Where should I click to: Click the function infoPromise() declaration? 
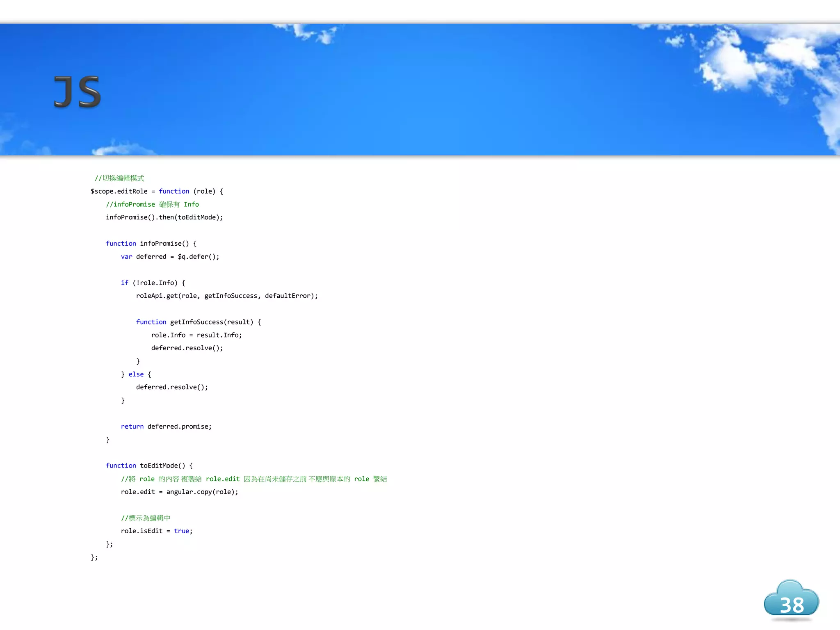[151, 244]
